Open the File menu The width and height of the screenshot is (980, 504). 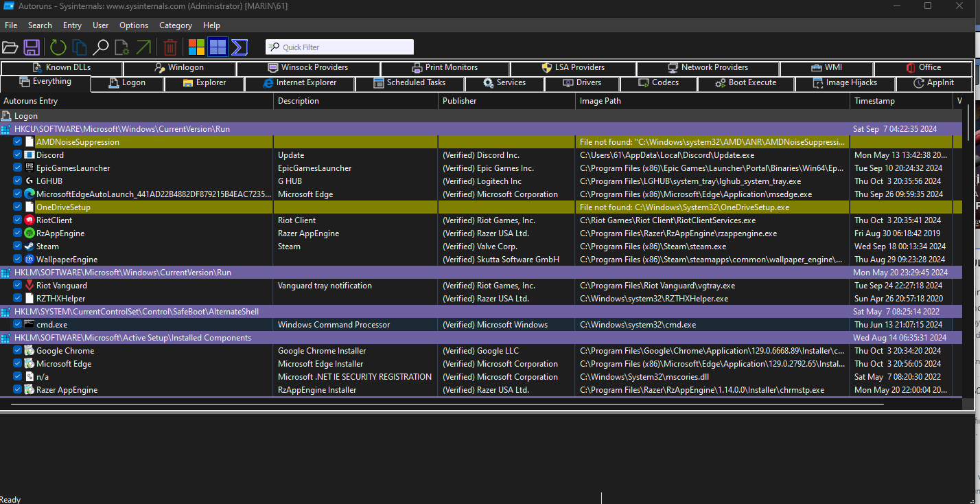click(x=11, y=25)
